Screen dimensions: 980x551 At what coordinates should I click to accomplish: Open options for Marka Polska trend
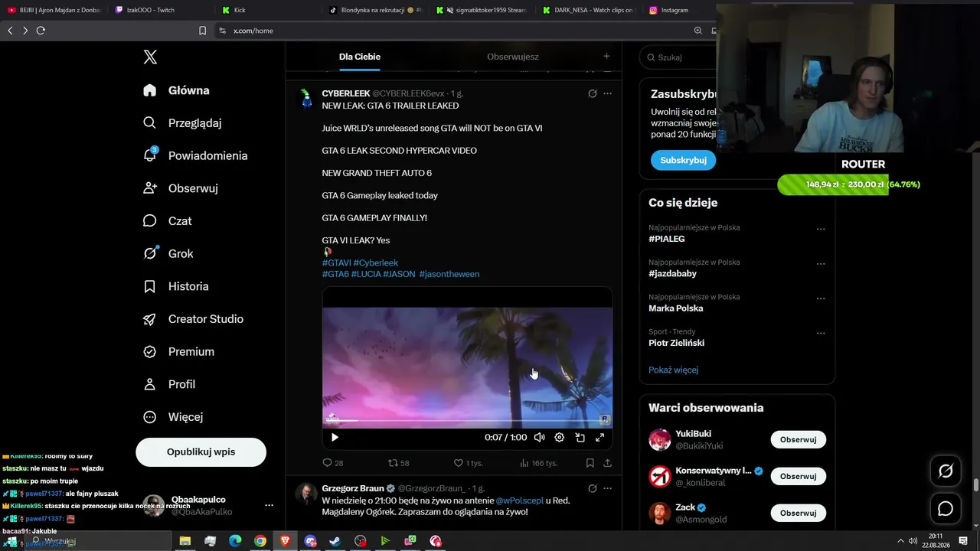821,298
